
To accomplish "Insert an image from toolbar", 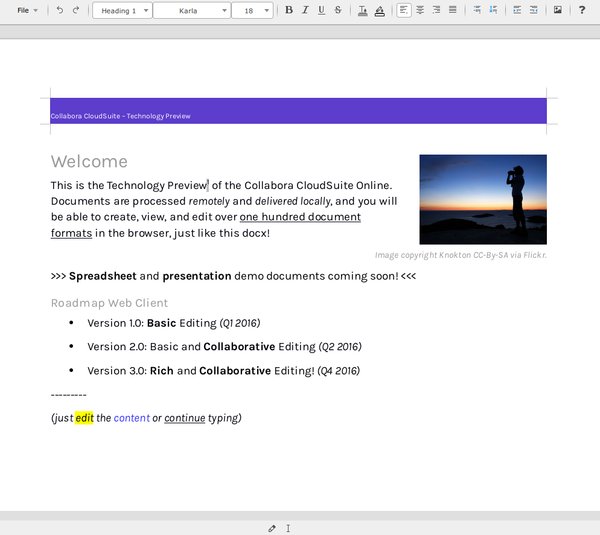I will [558, 10].
